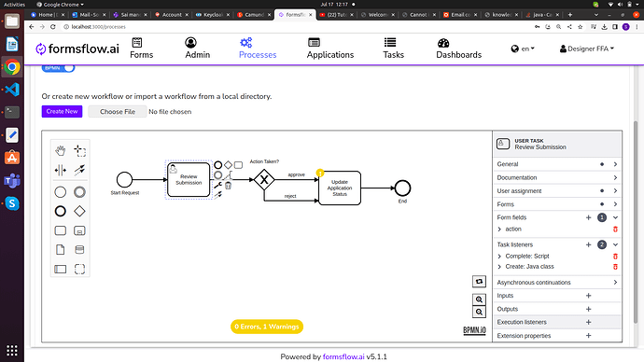644x362 pixels.
Task: Add a data store reference from palette
Action: point(79,249)
